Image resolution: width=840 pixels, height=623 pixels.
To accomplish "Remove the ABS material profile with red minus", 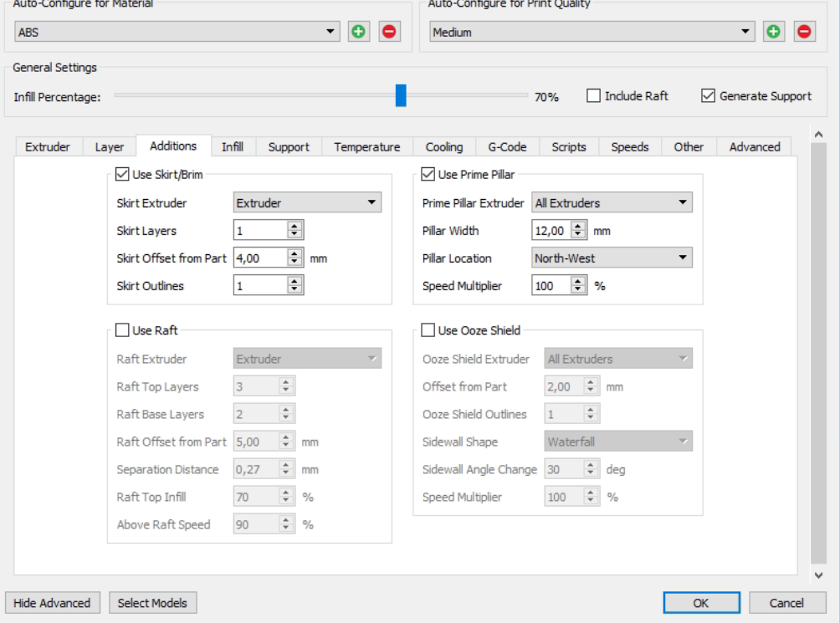I will pos(390,32).
